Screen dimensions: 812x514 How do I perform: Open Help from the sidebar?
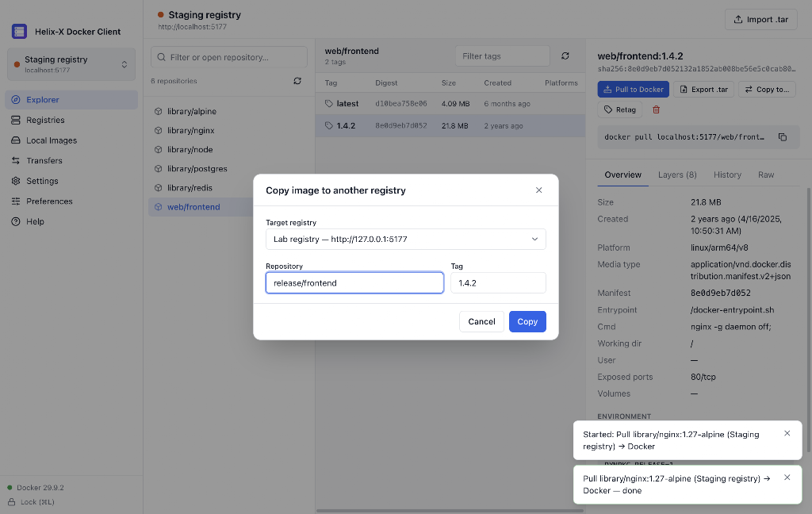point(71,221)
